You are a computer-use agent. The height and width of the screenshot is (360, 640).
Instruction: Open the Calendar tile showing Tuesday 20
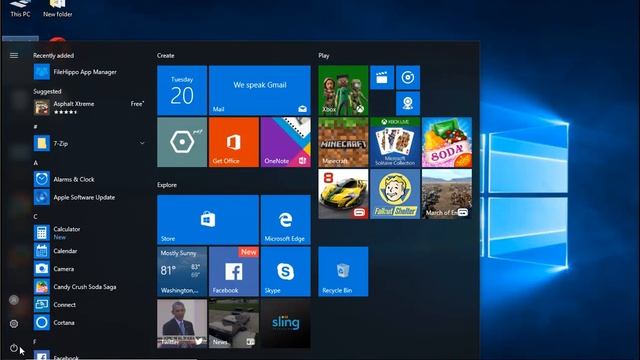pos(182,91)
